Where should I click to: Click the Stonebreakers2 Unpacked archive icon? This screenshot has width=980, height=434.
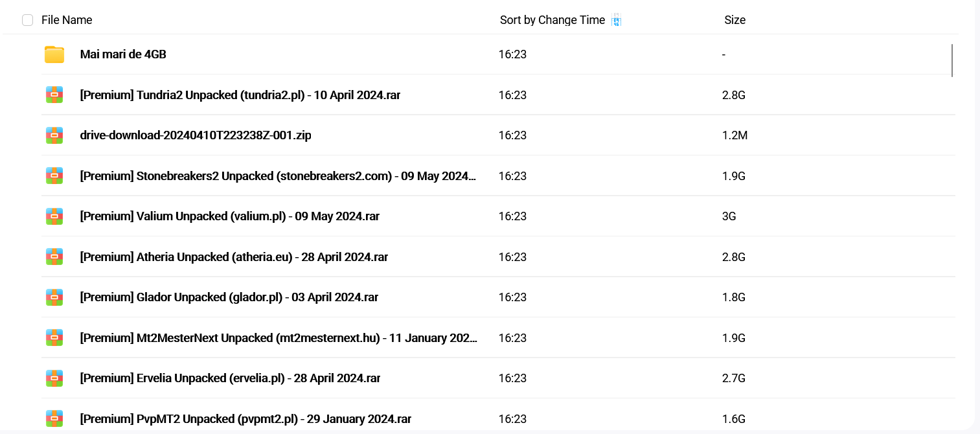point(54,176)
